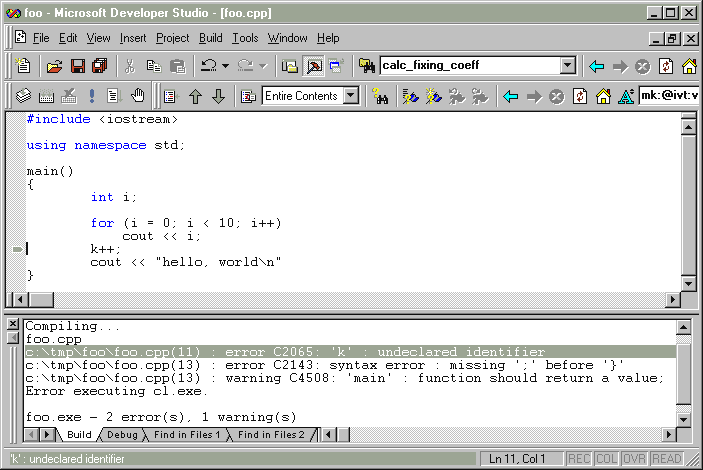Image resolution: width=703 pixels, height=470 pixels.
Task: Open the View menu
Action: click(x=98, y=38)
